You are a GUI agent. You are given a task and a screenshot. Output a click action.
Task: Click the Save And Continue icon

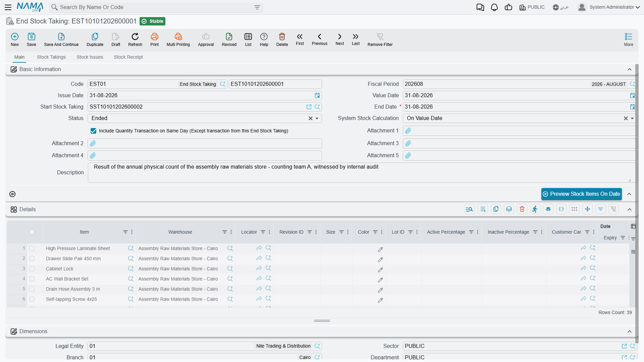(x=61, y=40)
